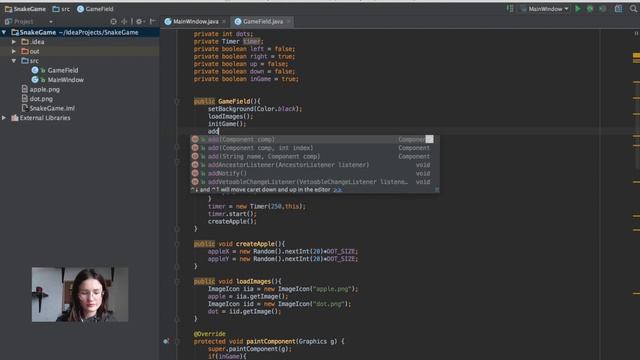Expand the .idea folder arrow

[14, 42]
